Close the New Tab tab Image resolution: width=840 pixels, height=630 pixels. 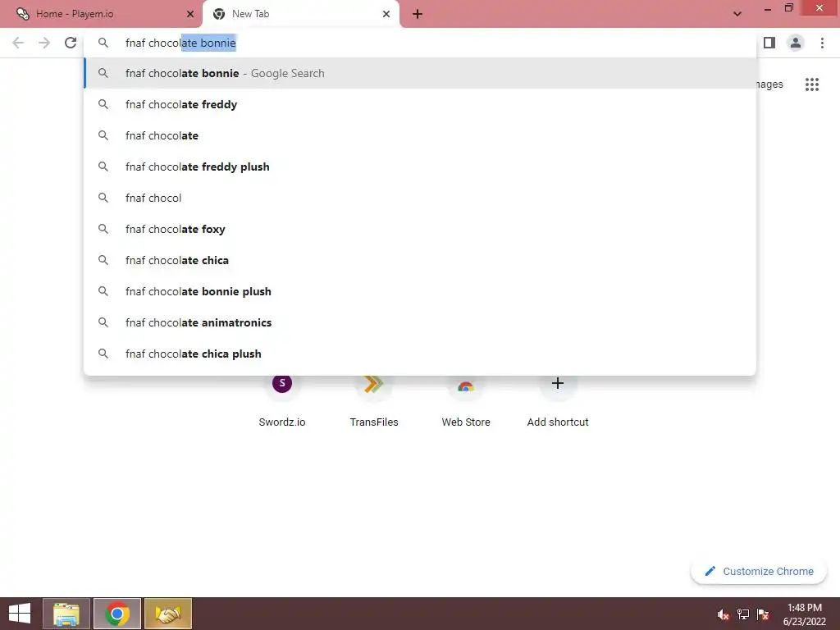coord(386,14)
